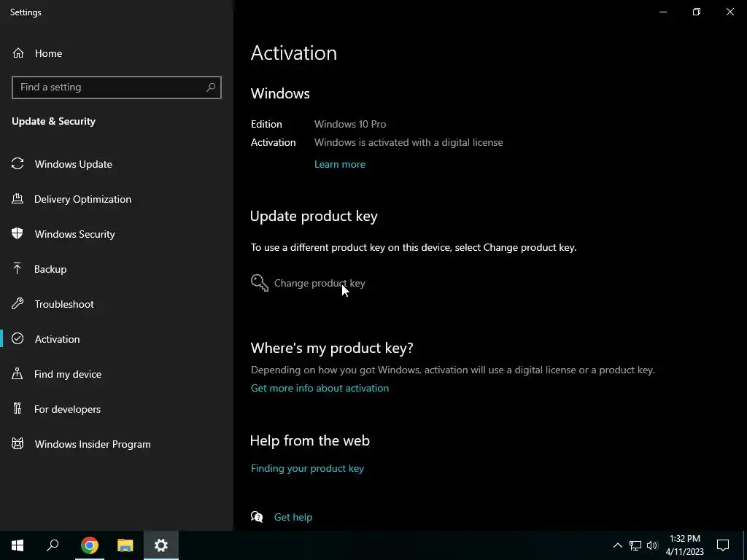The height and width of the screenshot is (560, 747).
Task: Click the Home icon in sidebar
Action: [x=18, y=52]
